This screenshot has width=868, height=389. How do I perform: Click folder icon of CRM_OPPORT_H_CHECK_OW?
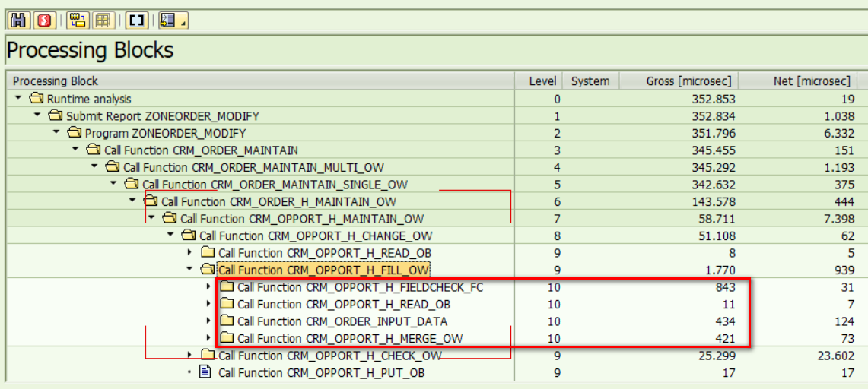click(208, 355)
